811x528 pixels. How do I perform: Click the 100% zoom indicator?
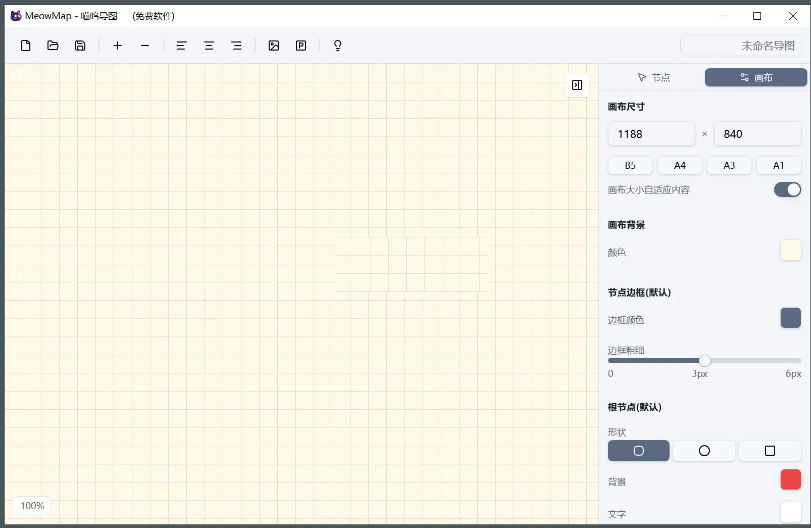32,506
